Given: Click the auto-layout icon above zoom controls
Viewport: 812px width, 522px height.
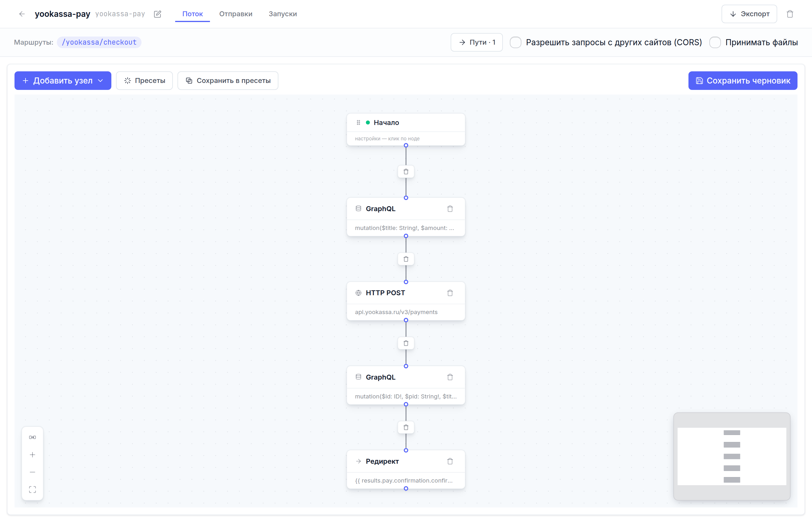Looking at the screenshot, I should click(x=32, y=437).
